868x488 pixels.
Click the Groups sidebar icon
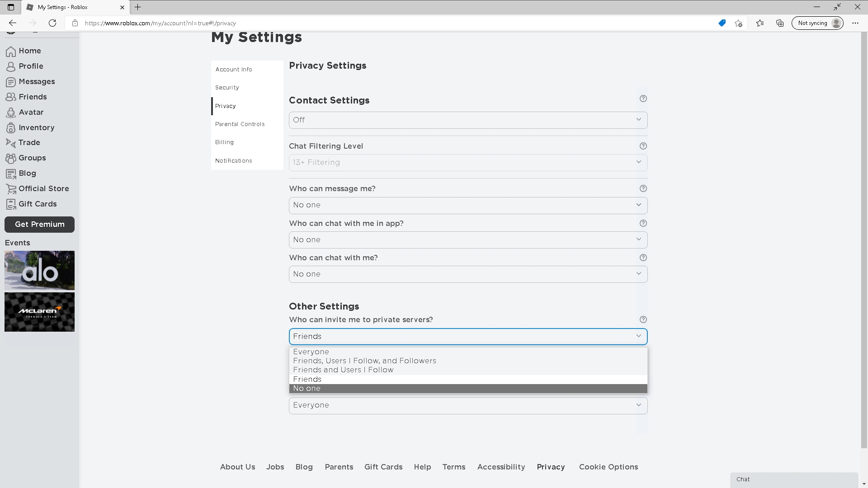(11, 158)
